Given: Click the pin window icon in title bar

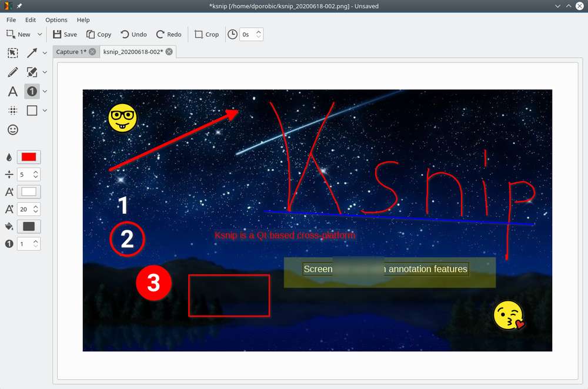Looking at the screenshot, I should [19, 6].
